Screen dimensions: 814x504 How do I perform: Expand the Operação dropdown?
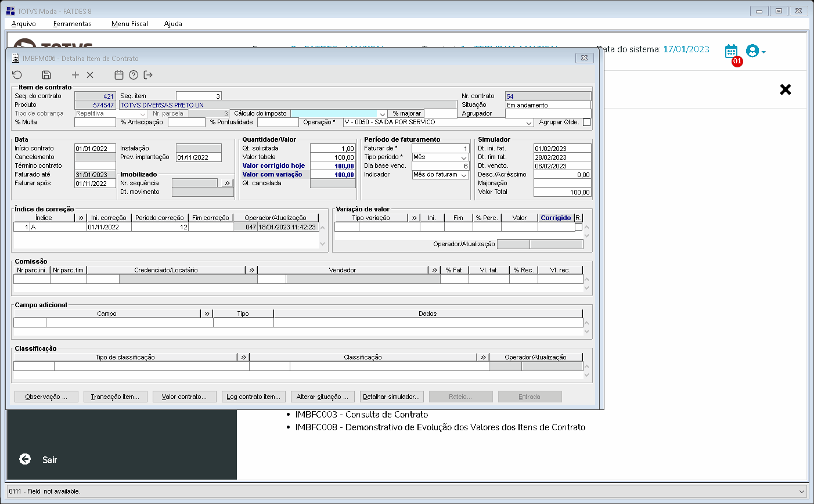(x=529, y=123)
